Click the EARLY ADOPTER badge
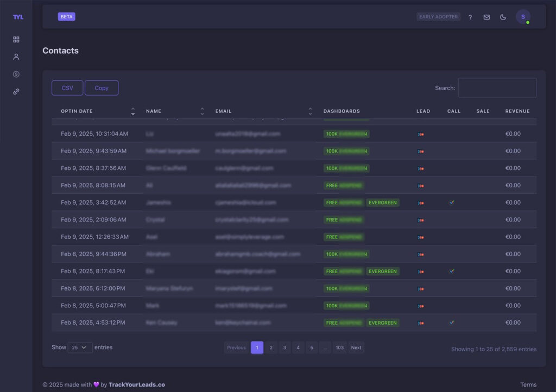This screenshot has height=392, width=556. (x=438, y=17)
